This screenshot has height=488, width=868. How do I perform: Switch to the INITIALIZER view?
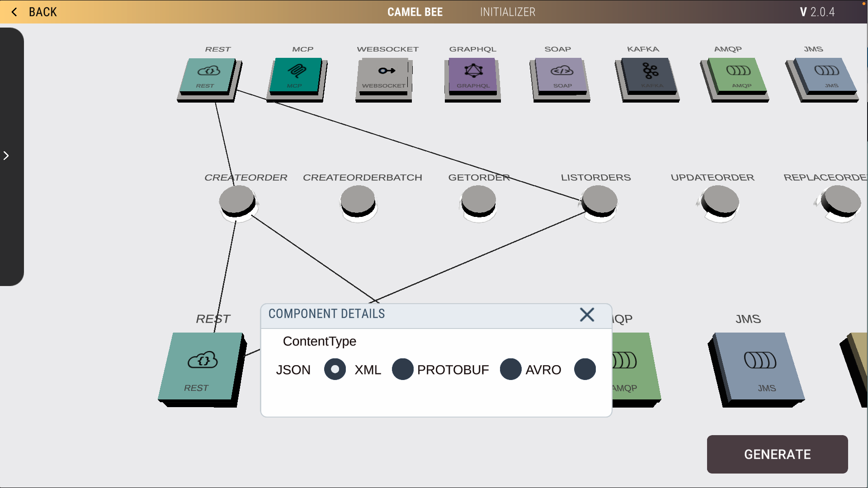(507, 12)
